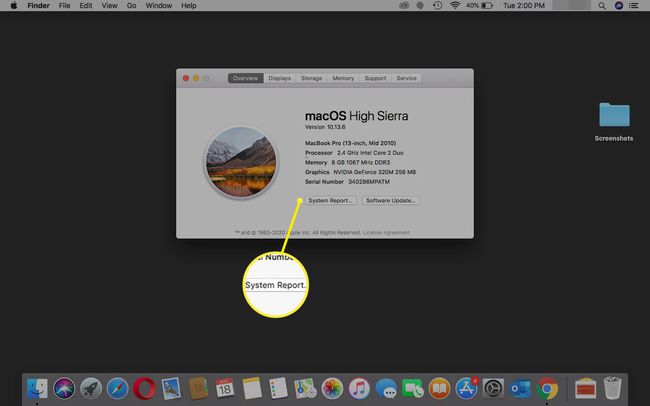The width and height of the screenshot is (650, 406).
Task: Open Calendar showing 18 in Dock
Action: point(225,389)
